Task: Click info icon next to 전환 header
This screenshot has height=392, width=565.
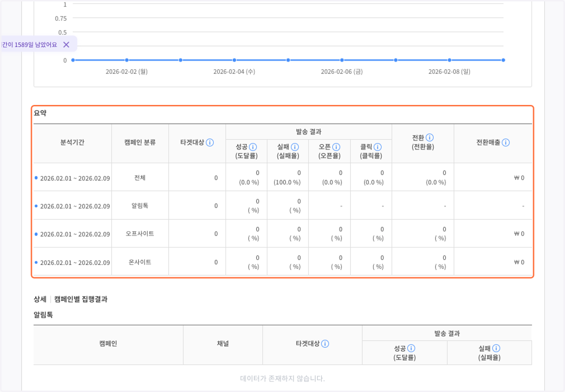Action: pos(430,138)
